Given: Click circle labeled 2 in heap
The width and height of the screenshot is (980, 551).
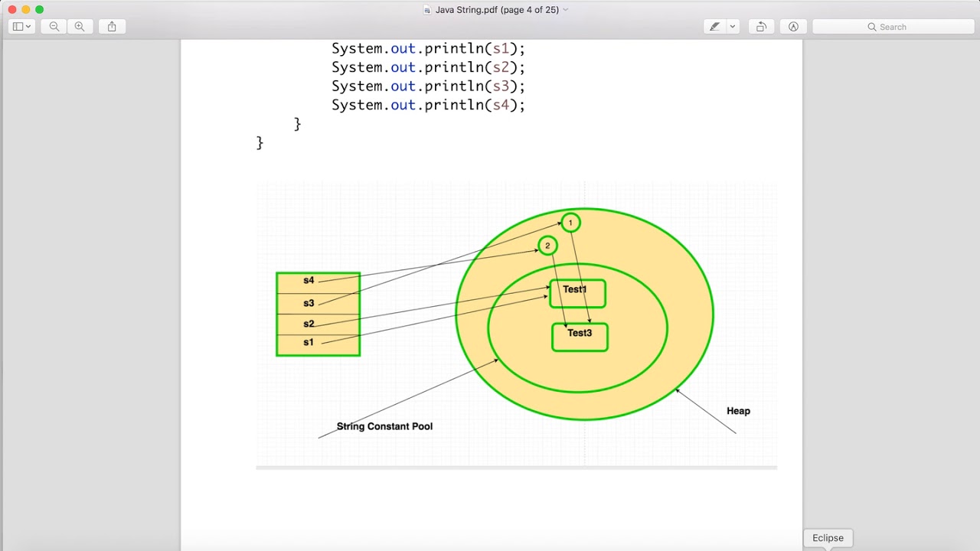Looking at the screenshot, I should 547,246.
